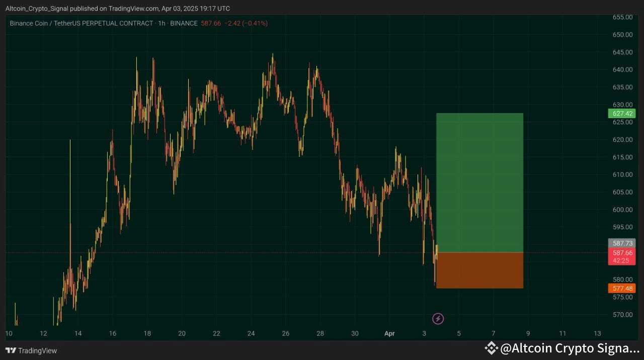This screenshot has height=360, width=644.
Task: Click the 42:25 candle countdown timer label
Action: (x=622, y=261)
